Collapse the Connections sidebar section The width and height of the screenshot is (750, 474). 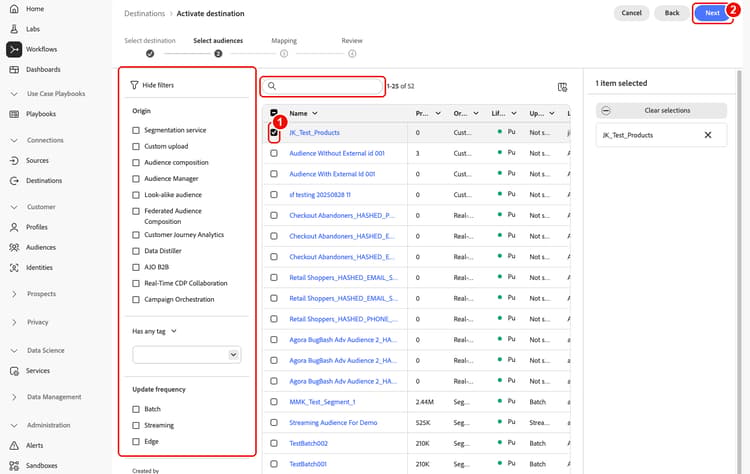click(x=14, y=140)
